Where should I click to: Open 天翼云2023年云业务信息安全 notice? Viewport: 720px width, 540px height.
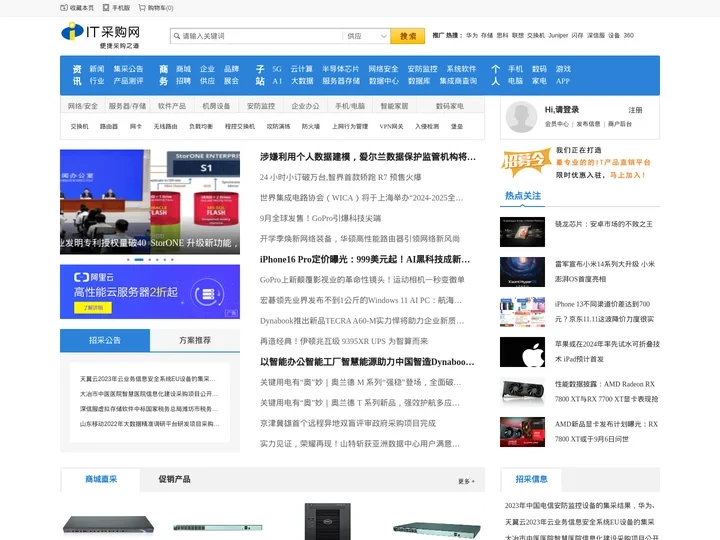148,379
